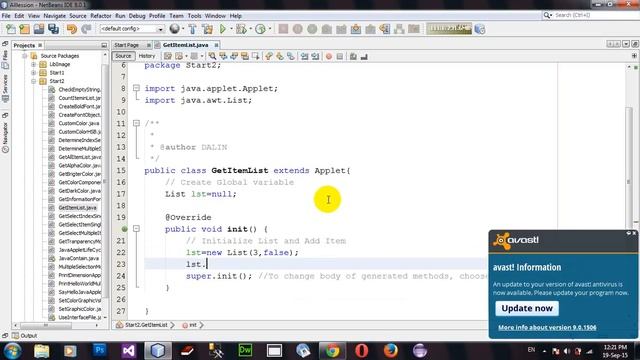
Task: Open the Profile Project dropdown arrow
Action: (x=270, y=29)
